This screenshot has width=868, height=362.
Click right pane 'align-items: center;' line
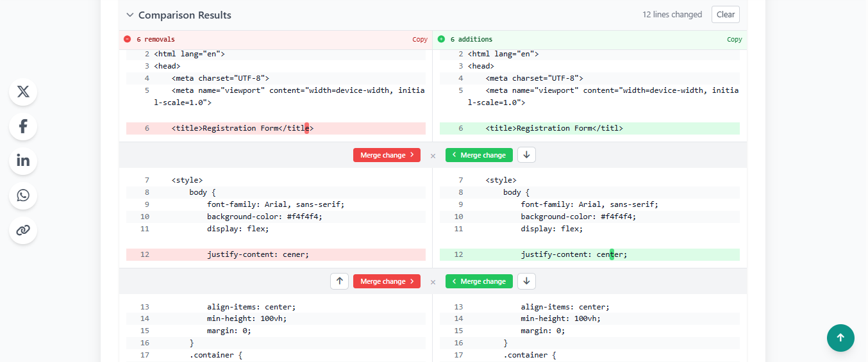click(x=590, y=306)
